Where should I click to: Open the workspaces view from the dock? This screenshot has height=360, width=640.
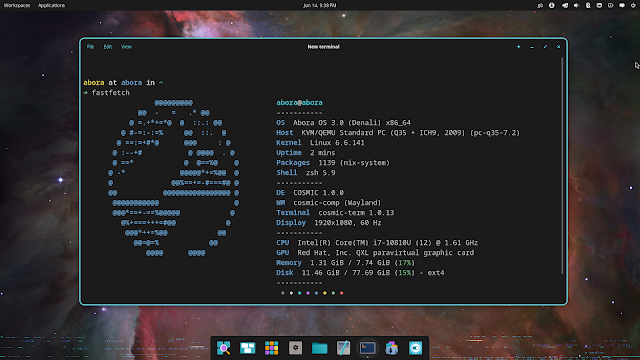[247, 348]
